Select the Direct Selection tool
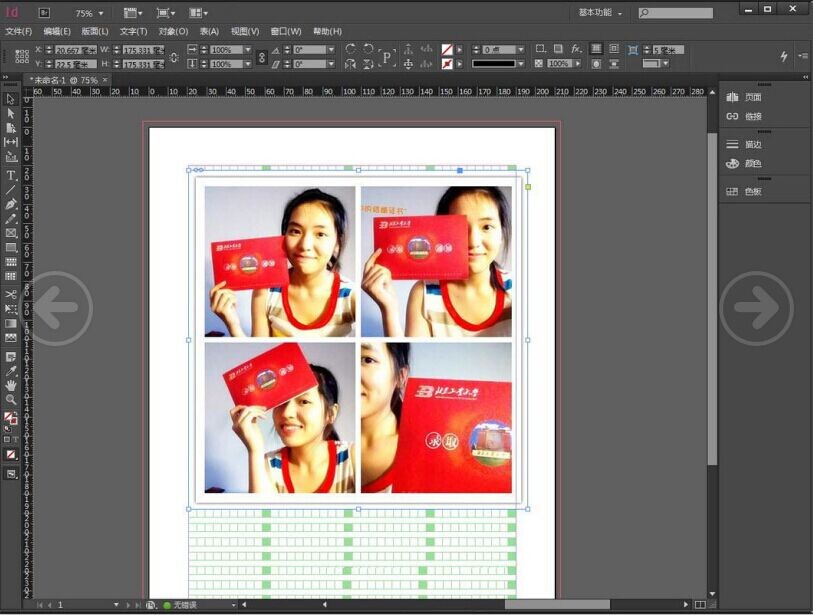This screenshot has width=813, height=615. 11,114
